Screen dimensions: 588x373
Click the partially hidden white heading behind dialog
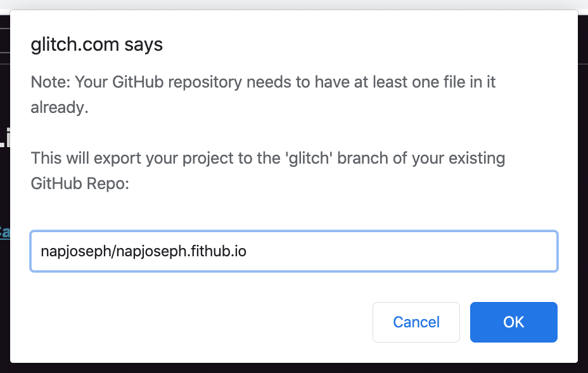(3, 141)
